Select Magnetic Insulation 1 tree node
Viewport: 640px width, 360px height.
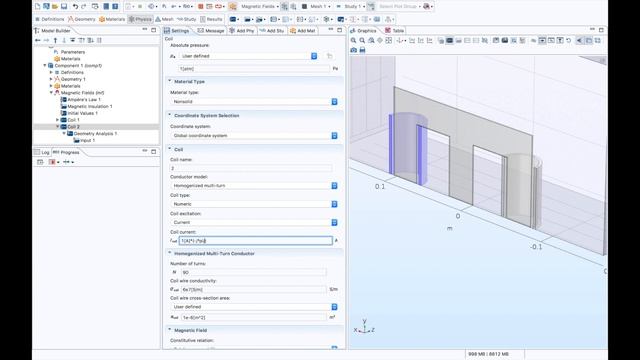[x=86, y=107]
